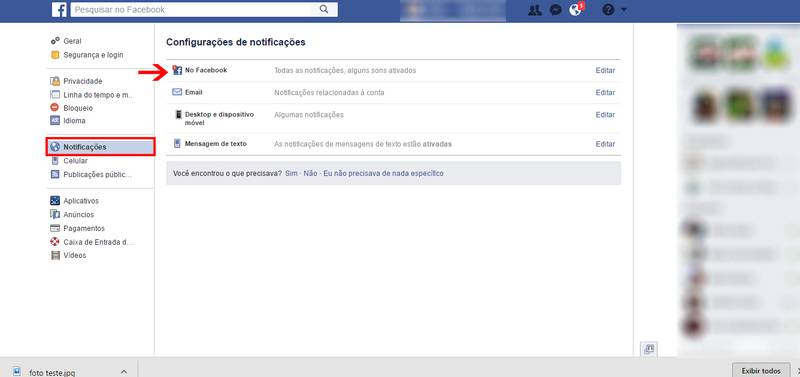Click 'Todas as notificações, alguns sons ativados' text
The height and width of the screenshot is (377, 800).
345,70
